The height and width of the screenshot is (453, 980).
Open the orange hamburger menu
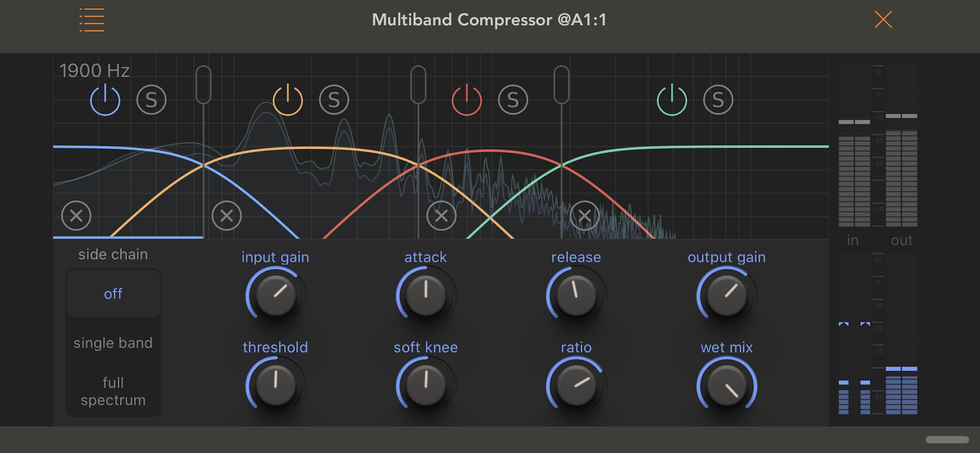(x=92, y=20)
